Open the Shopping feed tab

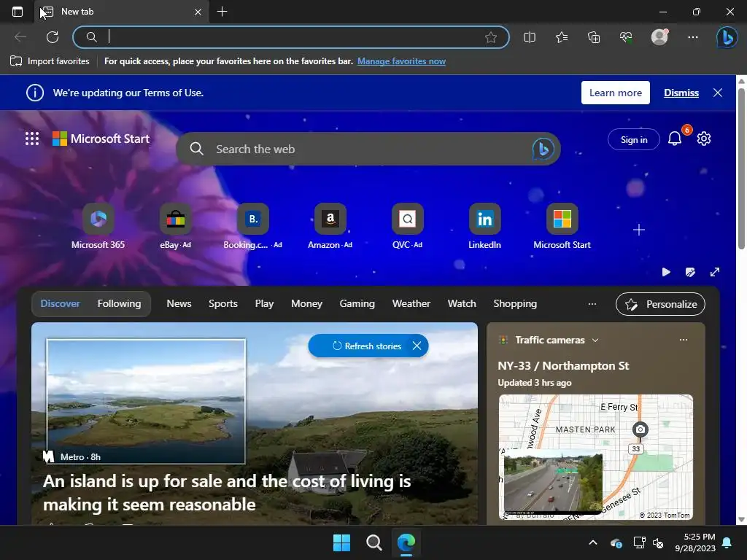pos(515,304)
